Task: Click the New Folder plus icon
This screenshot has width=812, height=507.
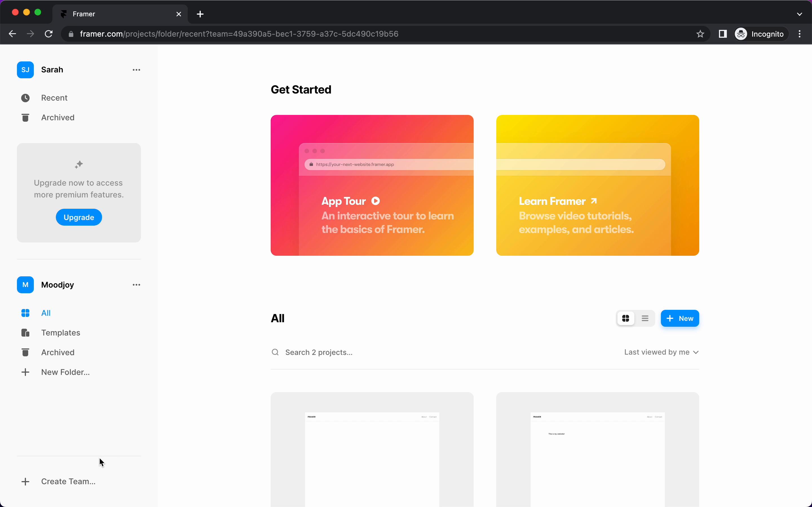Action: (x=25, y=372)
